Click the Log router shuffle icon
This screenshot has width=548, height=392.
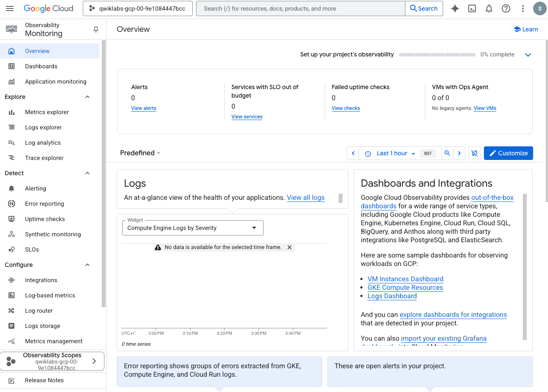11,311
